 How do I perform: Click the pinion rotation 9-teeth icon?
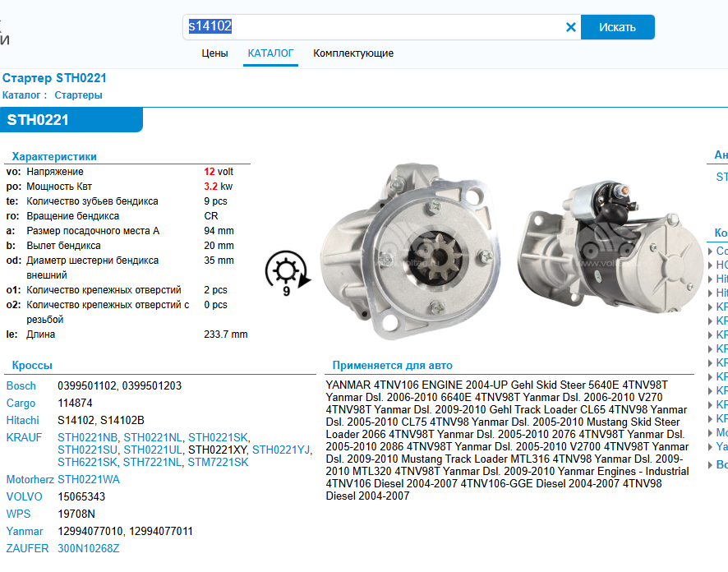tap(288, 274)
